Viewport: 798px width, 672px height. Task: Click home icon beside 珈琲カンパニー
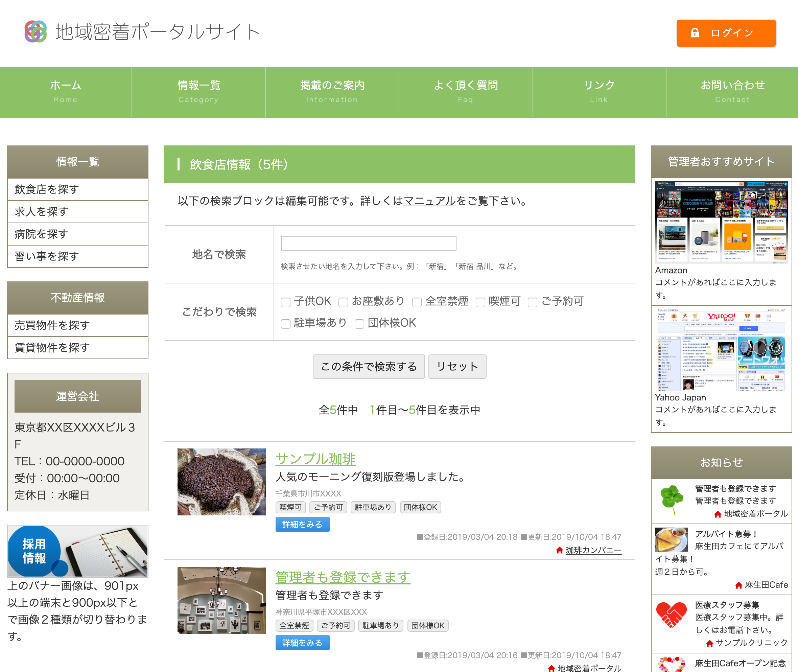pos(559,550)
